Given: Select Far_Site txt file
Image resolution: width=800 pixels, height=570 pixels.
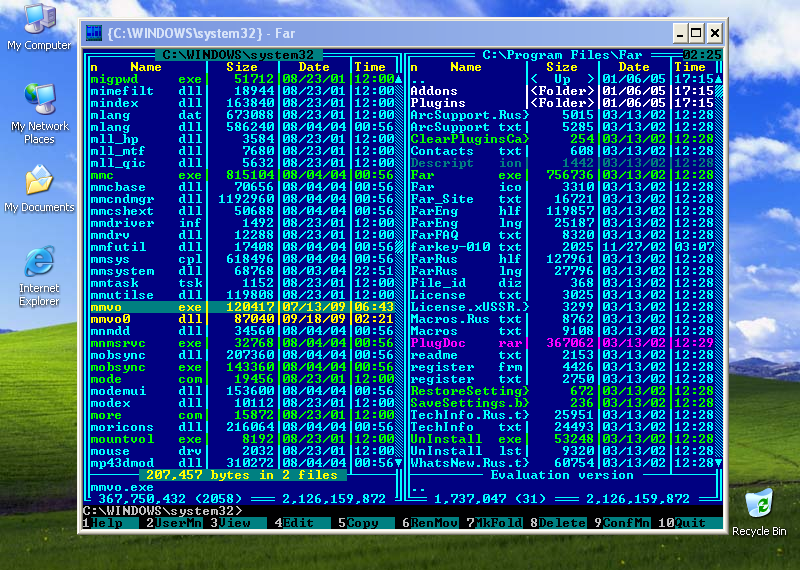Looking at the screenshot, I should click(562, 199).
